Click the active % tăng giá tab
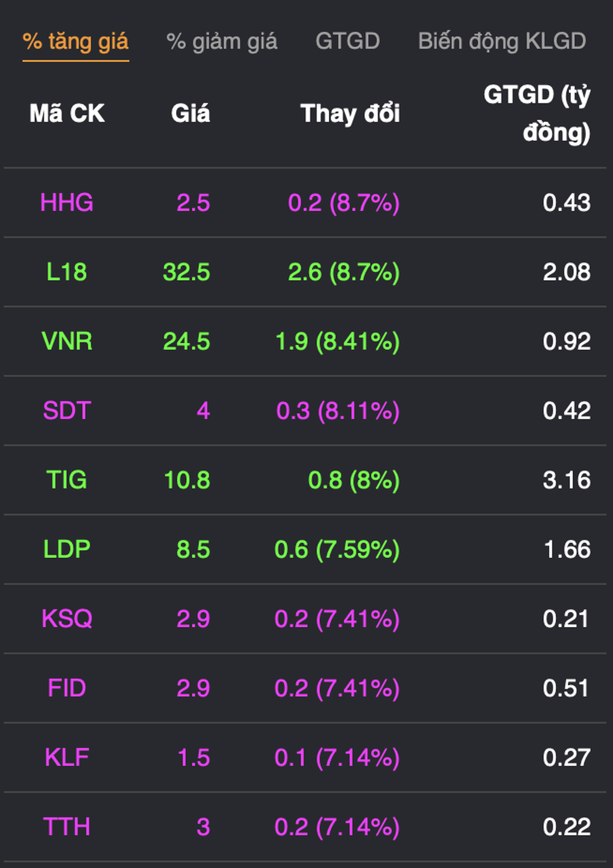This screenshot has width=613, height=868. click(76, 41)
